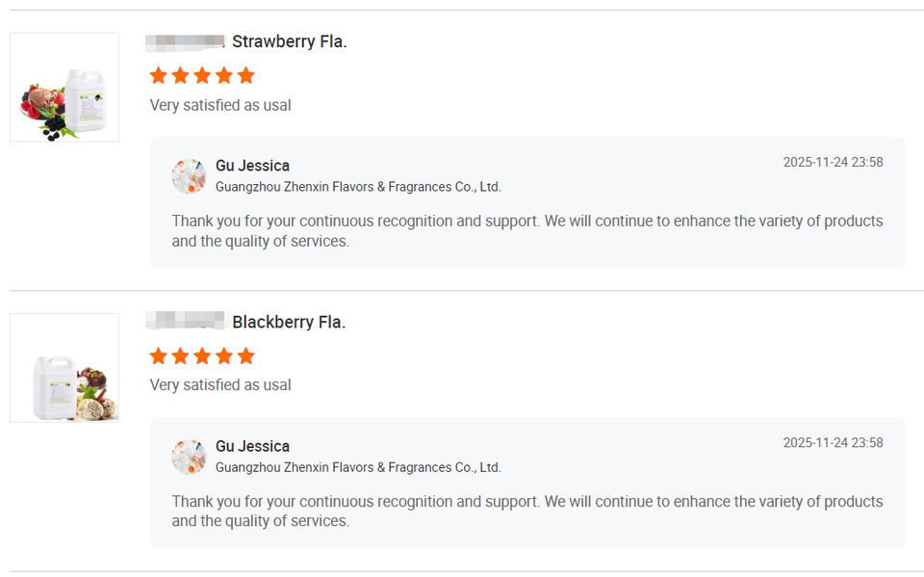This screenshot has width=924, height=577.
Task: Click the blurred reviewer name above Strawberry review
Action: click(x=185, y=41)
